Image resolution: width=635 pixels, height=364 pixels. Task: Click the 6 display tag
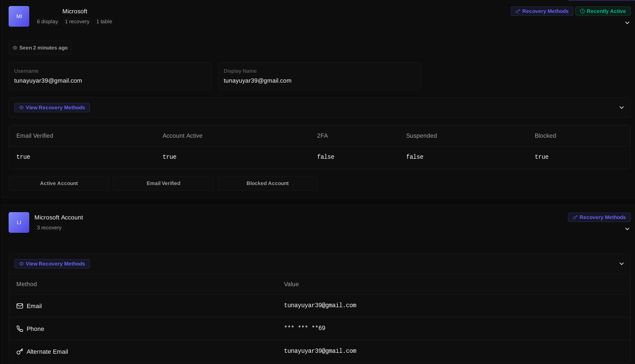pos(47,22)
